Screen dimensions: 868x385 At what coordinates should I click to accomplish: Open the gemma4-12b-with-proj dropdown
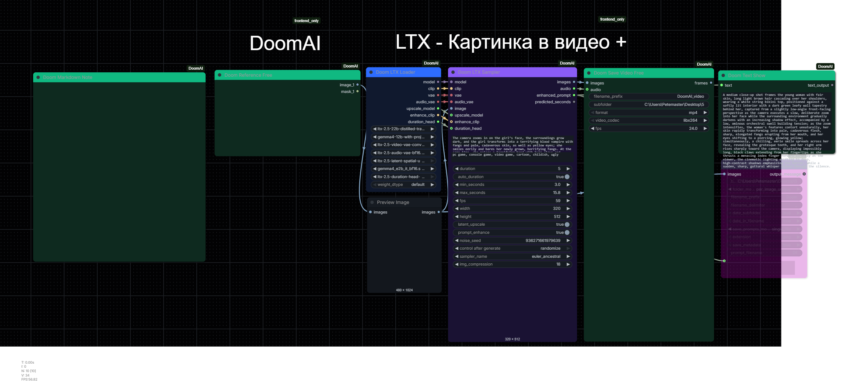pos(403,137)
